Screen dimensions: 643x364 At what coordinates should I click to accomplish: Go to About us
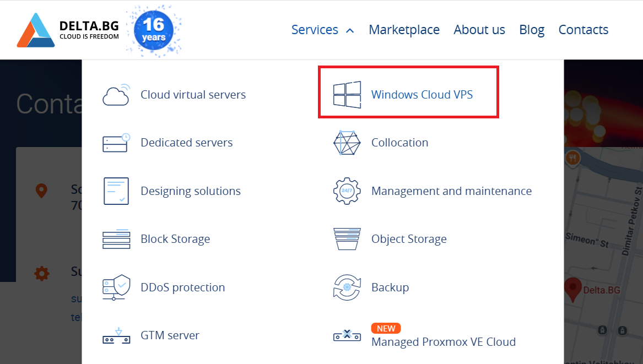(479, 30)
